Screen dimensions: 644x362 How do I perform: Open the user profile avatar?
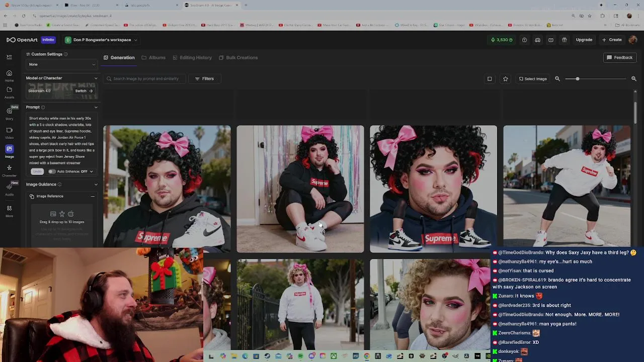tap(633, 40)
